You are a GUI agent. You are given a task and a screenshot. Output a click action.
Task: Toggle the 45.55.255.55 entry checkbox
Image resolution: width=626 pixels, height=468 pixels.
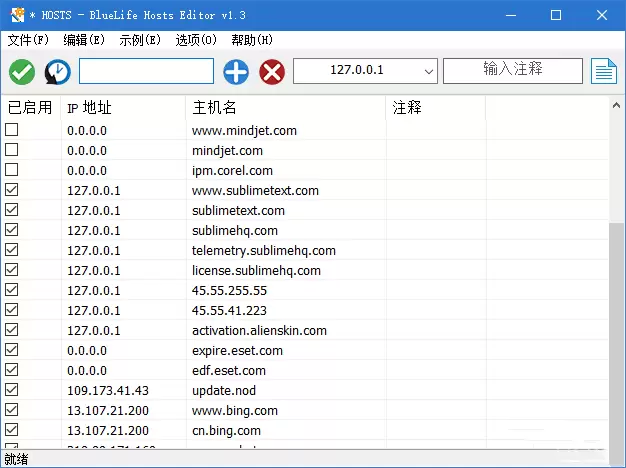click(12, 290)
